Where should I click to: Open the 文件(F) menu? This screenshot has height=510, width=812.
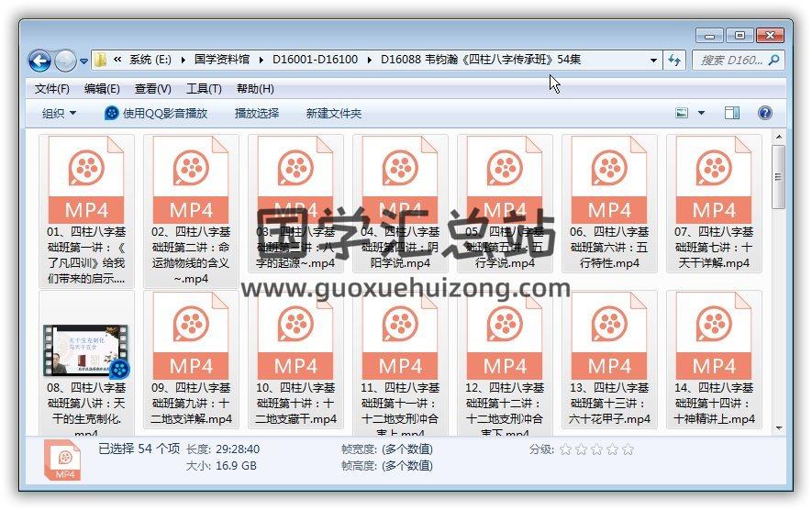pos(52,89)
